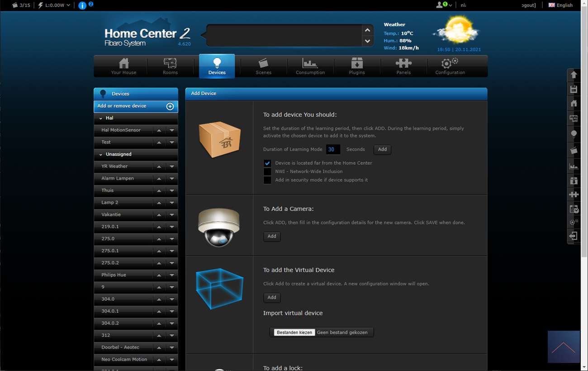The image size is (588, 371).
Task: Click the cardboard box device icon
Action: pos(219,139)
